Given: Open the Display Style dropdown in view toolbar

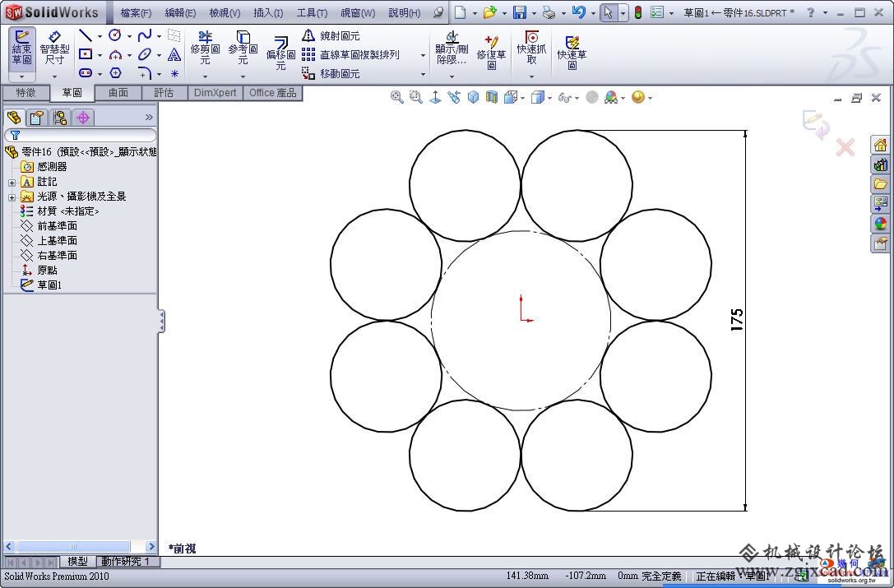Looking at the screenshot, I should pos(549,98).
